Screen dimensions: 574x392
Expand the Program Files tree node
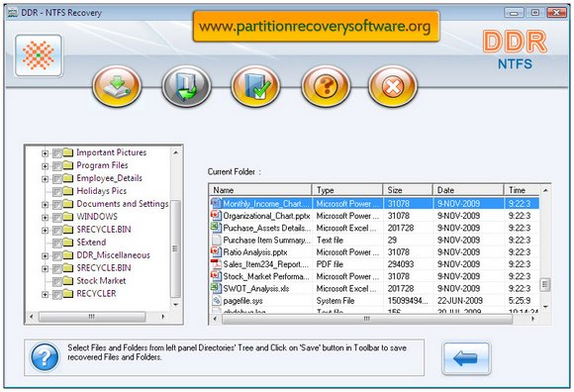coord(45,166)
